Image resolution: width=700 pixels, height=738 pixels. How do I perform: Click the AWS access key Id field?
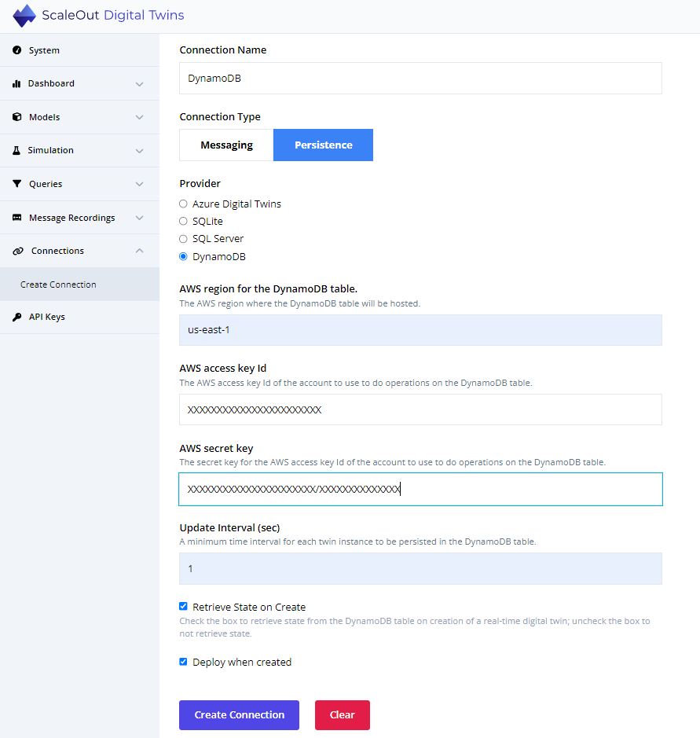(x=420, y=409)
